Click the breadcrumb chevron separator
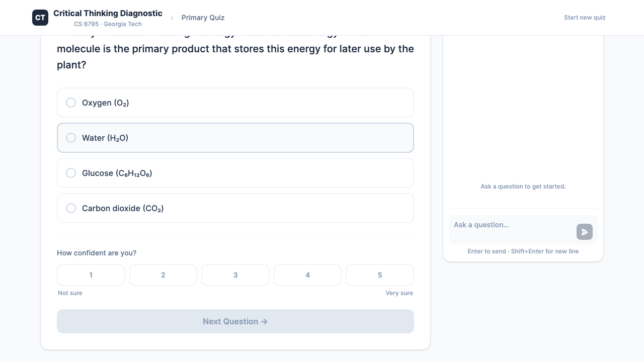 click(172, 18)
